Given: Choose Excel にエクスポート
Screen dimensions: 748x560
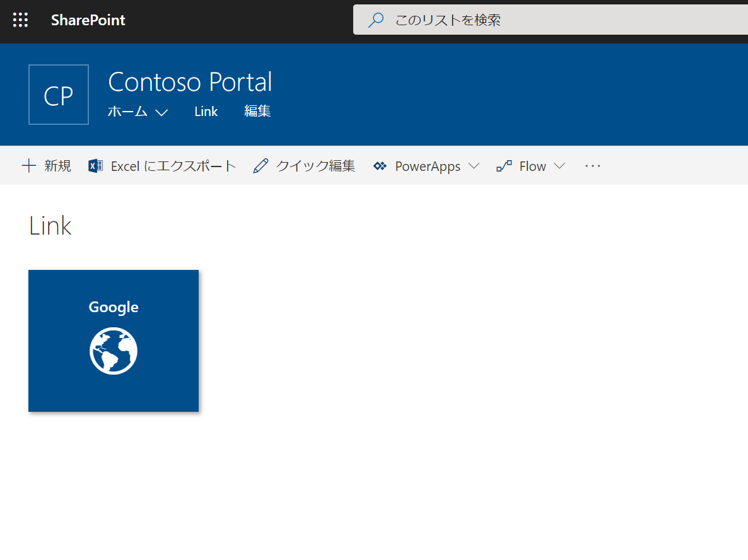Looking at the screenshot, I should coord(173,166).
